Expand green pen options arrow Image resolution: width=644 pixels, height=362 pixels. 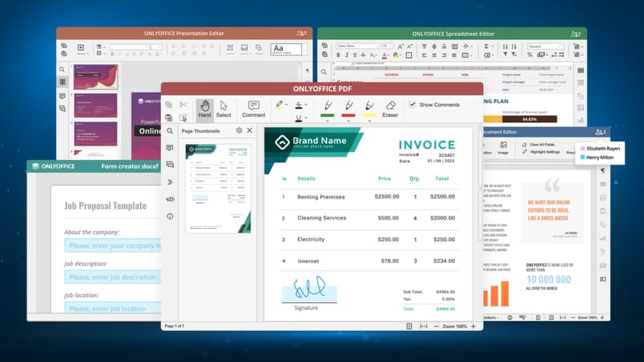coord(328,121)
